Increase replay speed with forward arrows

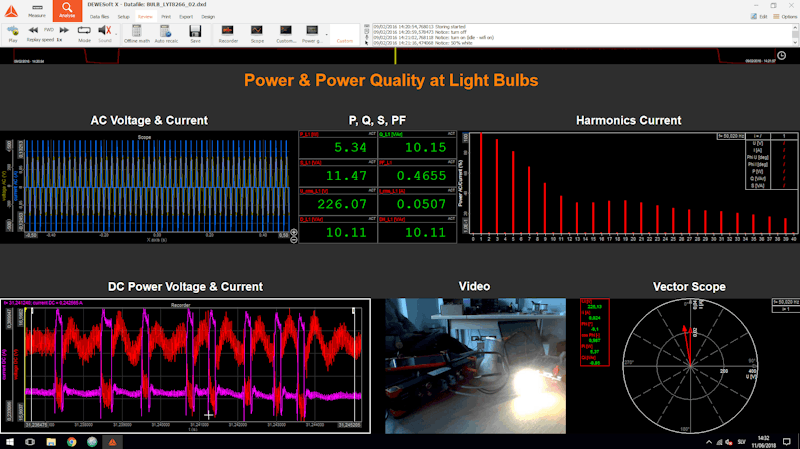(x=64, y=30)
